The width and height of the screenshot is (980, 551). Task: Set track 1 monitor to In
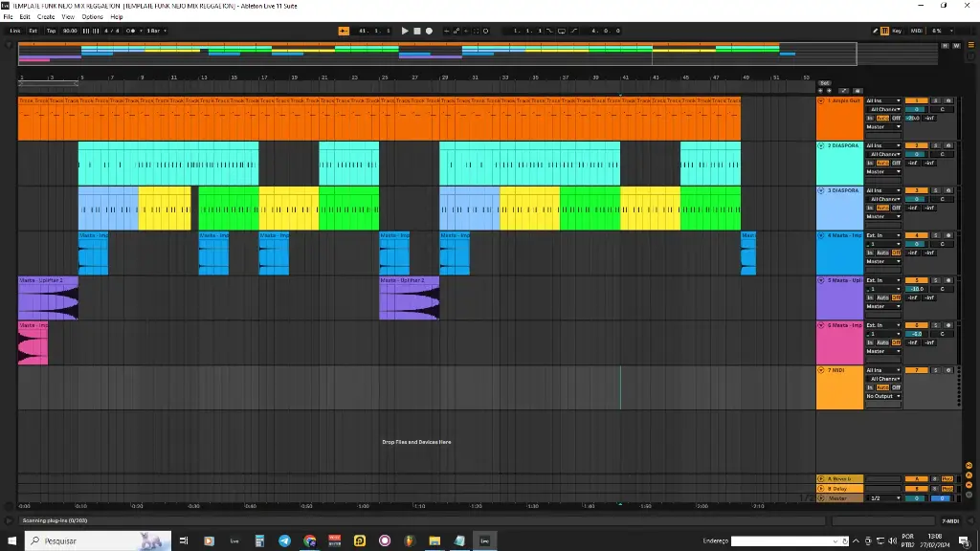[870, 118]
